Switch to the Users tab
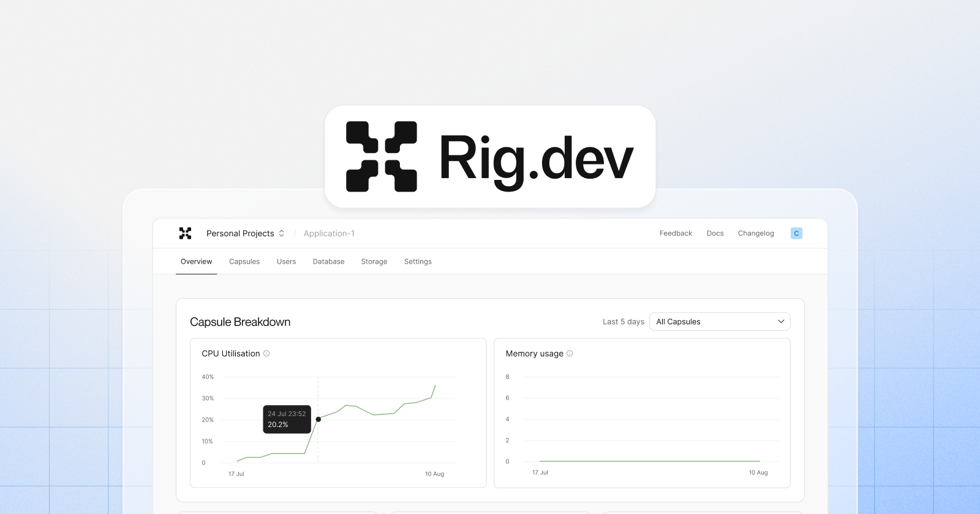980x514 pixels. [x=286, y=261]
